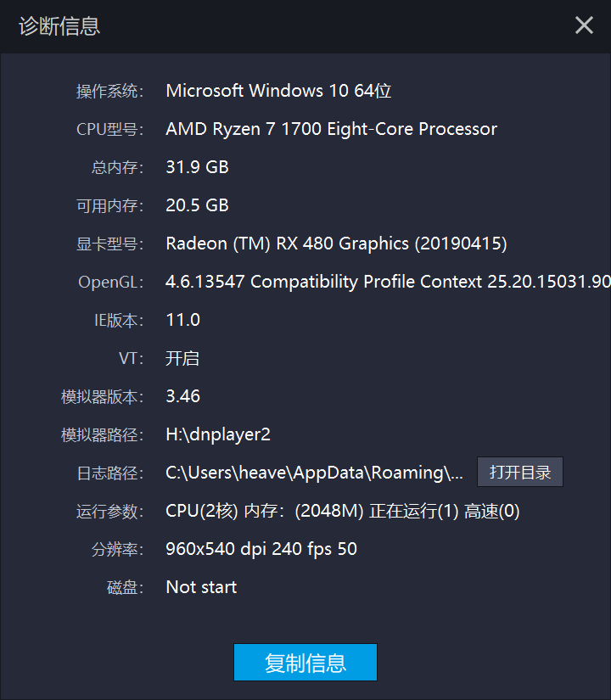Click the 打开目录 button to open log folder
The height and width of the screenshot is (700, 611).
[519, 473]
